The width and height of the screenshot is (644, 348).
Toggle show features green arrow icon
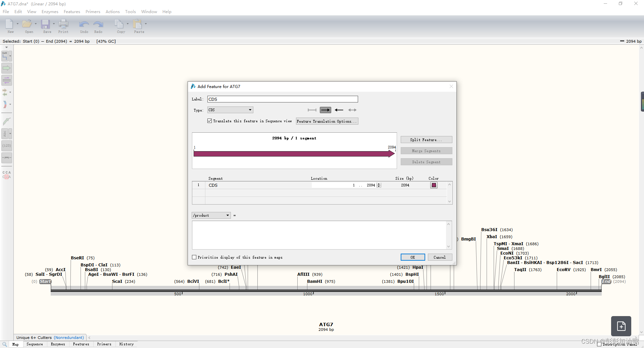pyautogui.click(x=7, y=68)
